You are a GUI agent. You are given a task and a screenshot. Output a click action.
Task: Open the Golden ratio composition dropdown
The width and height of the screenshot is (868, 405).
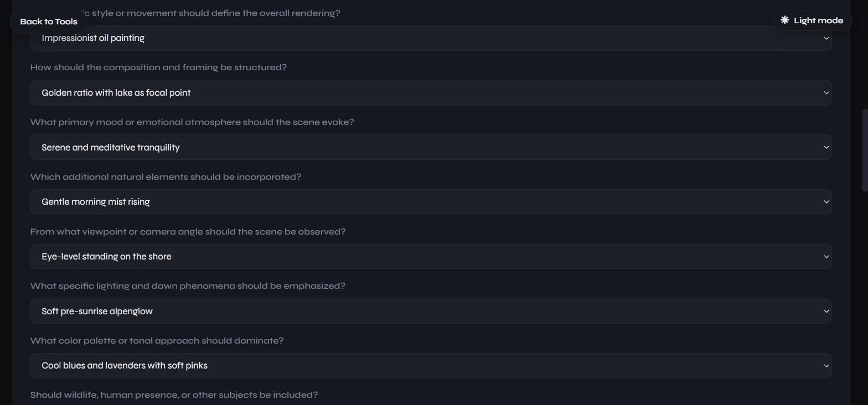coord(431,92)
